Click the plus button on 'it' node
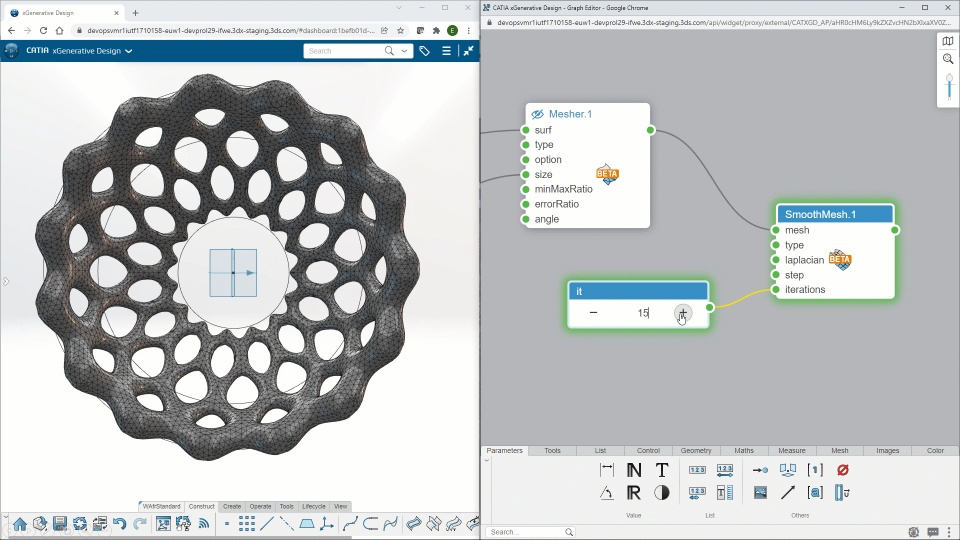Image resolution: width=960 pixels, height=540 pixels. pyautogui.click(x=683, y=313)
